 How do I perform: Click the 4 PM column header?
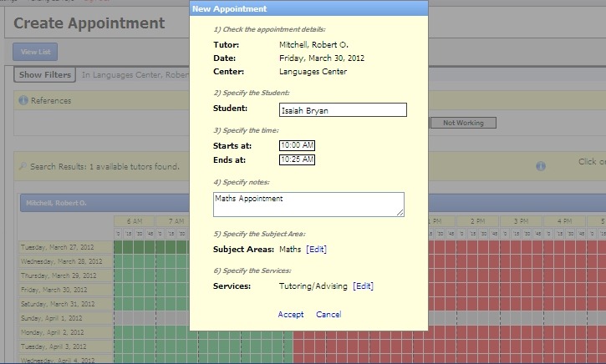click(564, 221)
